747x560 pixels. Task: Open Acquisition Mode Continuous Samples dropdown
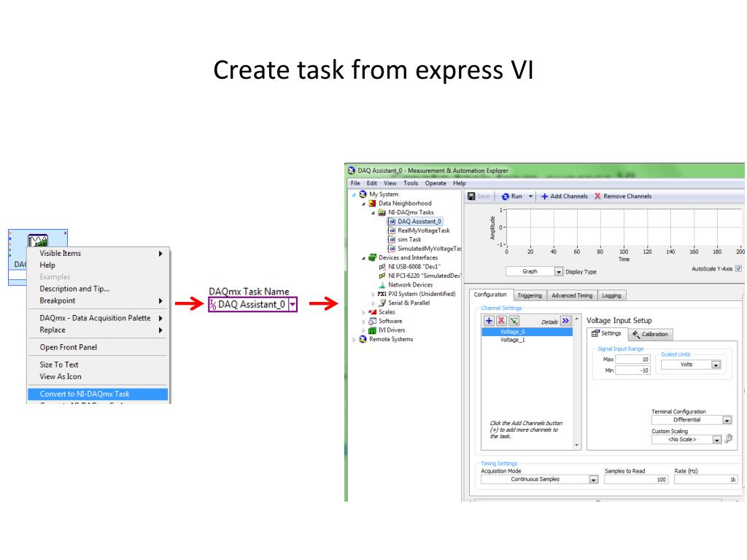(x=594, y=480)
